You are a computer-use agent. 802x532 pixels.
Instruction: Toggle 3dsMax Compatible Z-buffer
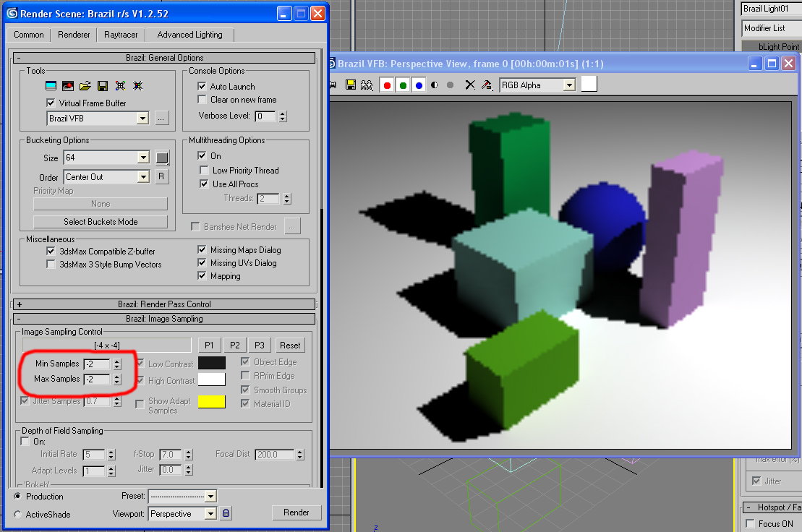tap(51, 251)
